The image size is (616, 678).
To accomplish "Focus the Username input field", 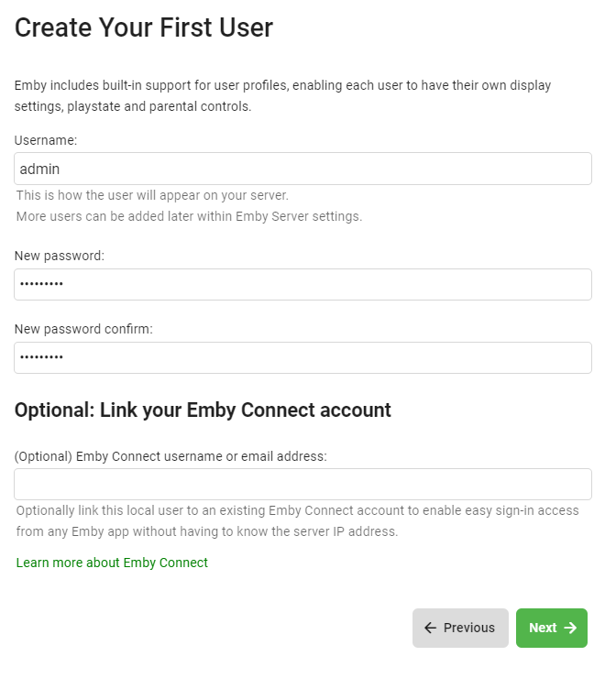I will tap(302, 169).
